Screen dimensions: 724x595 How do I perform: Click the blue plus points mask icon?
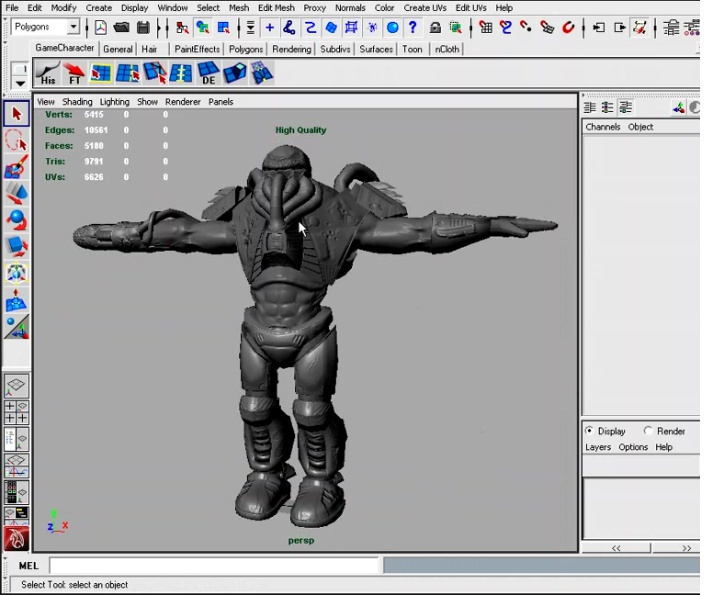pyautogui.click(x=270, y=28)
